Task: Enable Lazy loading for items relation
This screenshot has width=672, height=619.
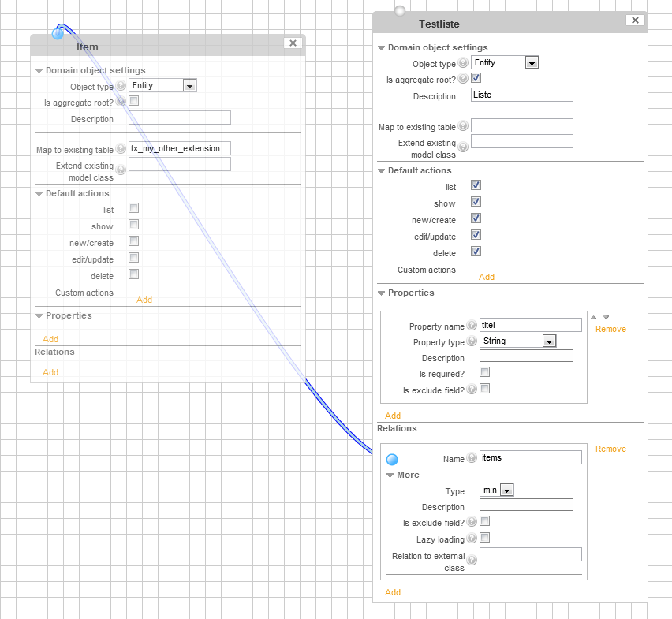Action: coord(485,538)
